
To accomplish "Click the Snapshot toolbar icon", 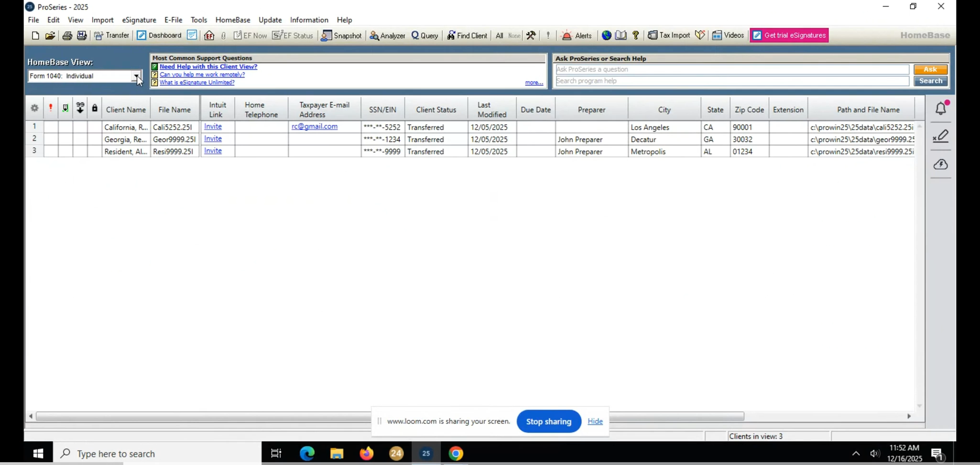I will (x=341, y=35).
